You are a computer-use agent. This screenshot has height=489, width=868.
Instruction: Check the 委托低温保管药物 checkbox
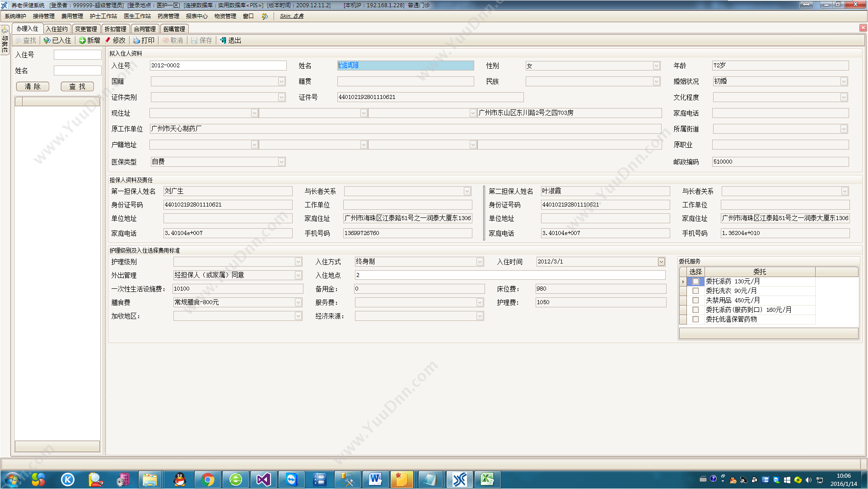(695, 320)
